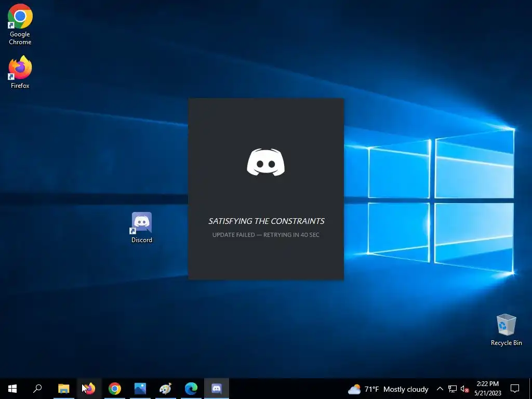Click the Discord taskbar button
The height and width of the screenshot is (399, 532).
point(217,389)
